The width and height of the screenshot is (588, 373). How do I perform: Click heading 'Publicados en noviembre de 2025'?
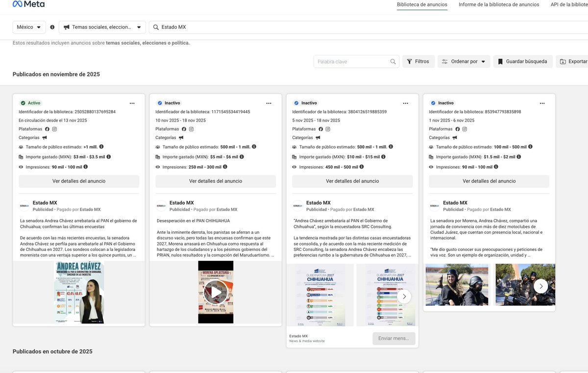[x=56, y=75]
